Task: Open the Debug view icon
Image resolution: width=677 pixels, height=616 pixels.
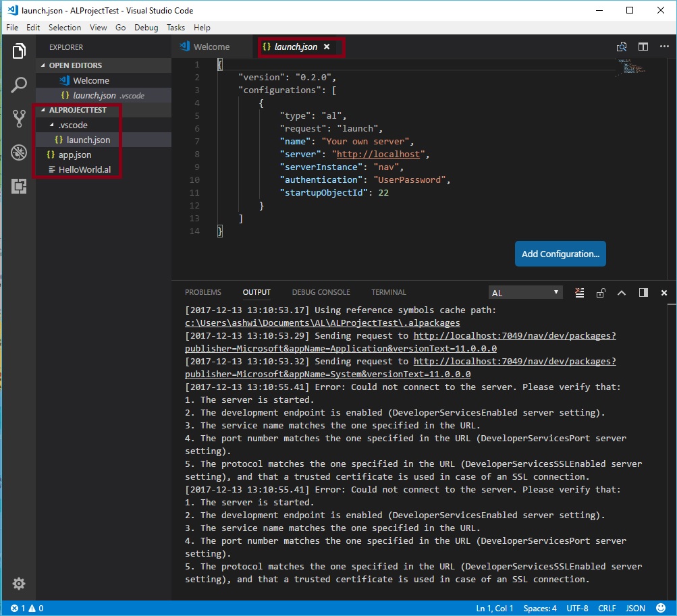Action: point(19,152)
